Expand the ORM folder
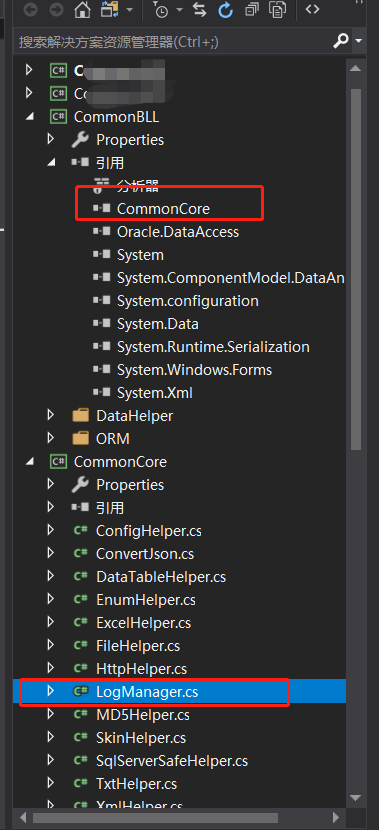This screenshot has height=830, width=379. pos(51,438)
